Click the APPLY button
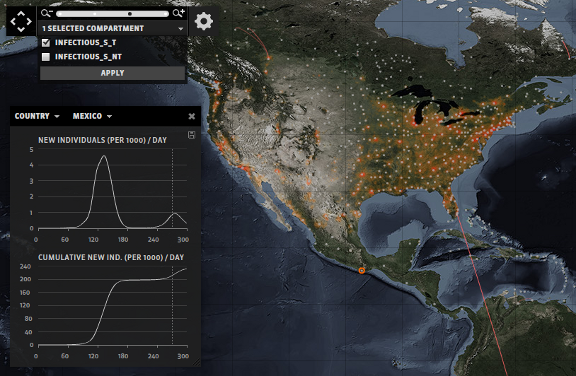Screen dimensions: 576x376 (x=112, y=73)
